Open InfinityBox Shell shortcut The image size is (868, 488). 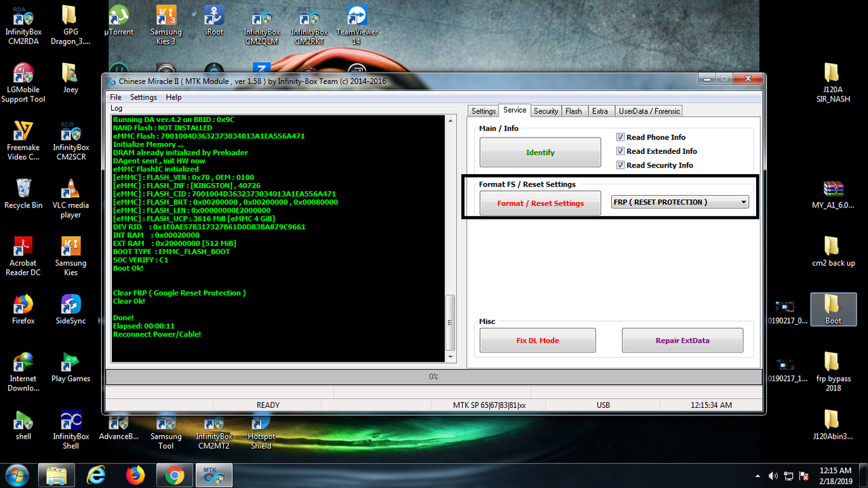click(71, 428)
